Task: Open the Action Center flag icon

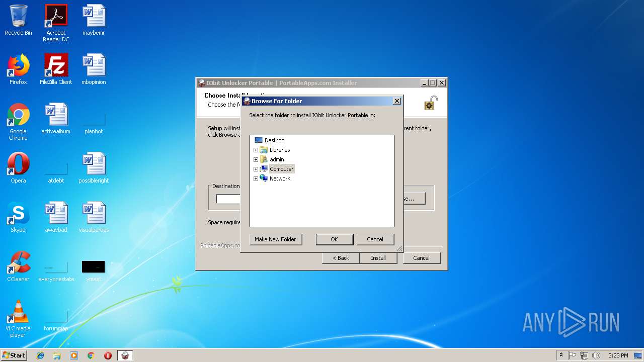Action: tap(572, 355)
